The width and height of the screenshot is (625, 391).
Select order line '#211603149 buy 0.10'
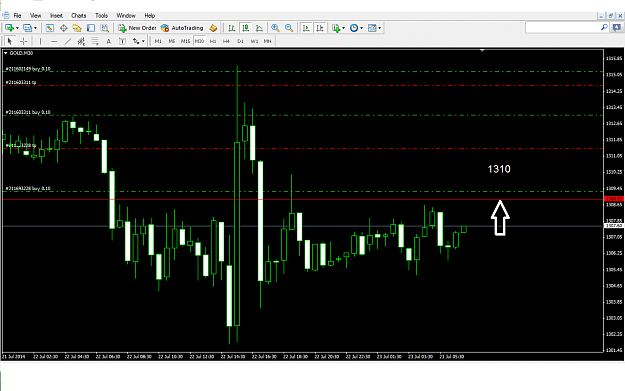click(28, 69)
